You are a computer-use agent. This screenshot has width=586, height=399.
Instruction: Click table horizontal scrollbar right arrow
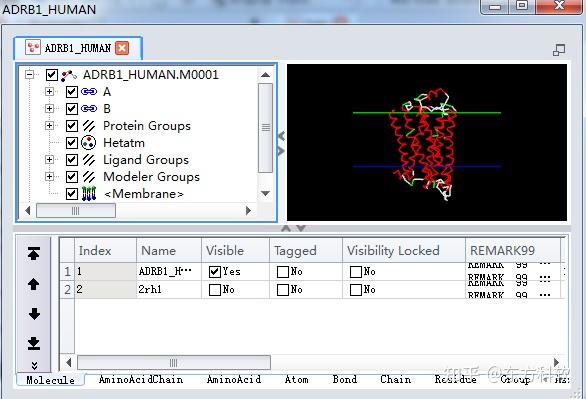(556, 362)
